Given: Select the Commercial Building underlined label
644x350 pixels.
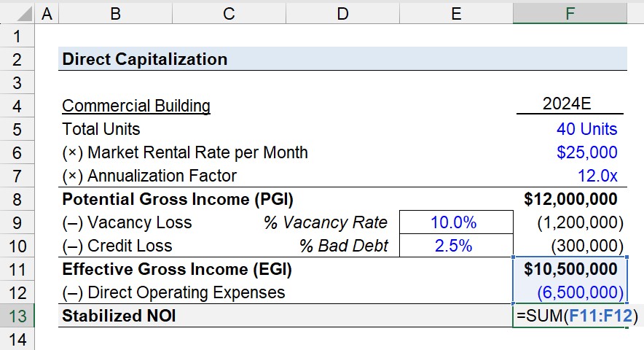Looking at the screenshot, I should coord(136,106).
